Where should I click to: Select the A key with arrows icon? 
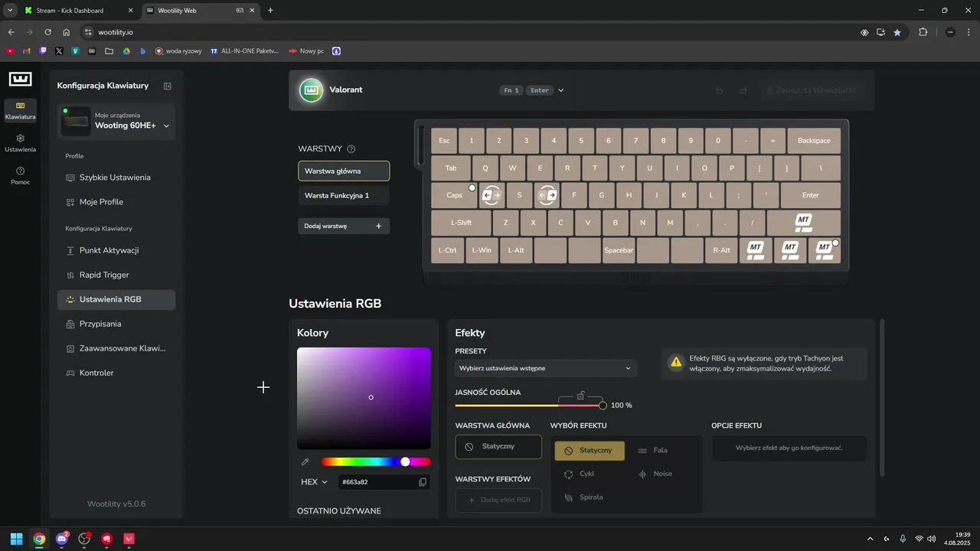(492, 195)
